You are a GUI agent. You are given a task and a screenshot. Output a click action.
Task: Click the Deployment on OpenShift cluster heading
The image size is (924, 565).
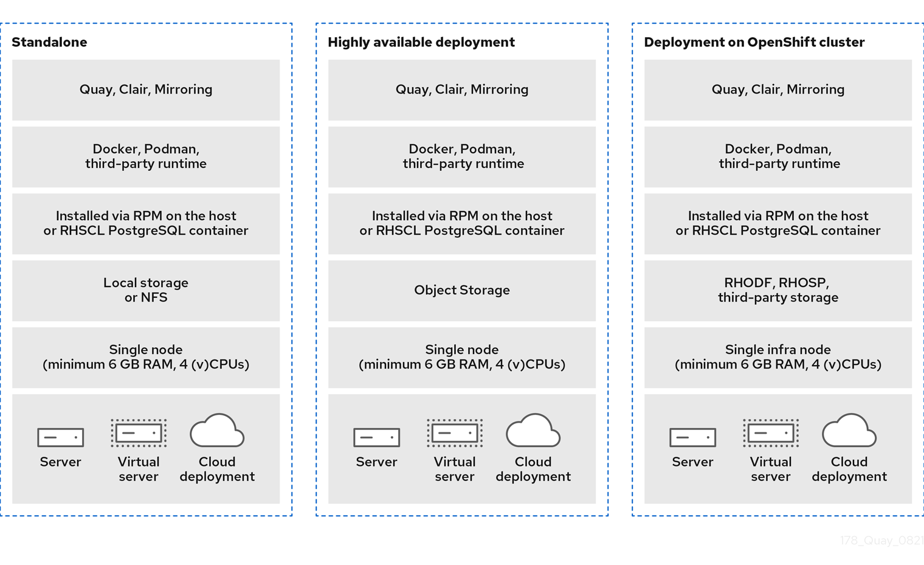754,42
